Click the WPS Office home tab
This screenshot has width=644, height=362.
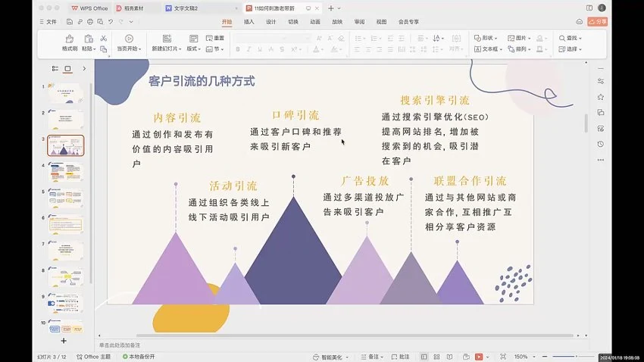[89, 8]
